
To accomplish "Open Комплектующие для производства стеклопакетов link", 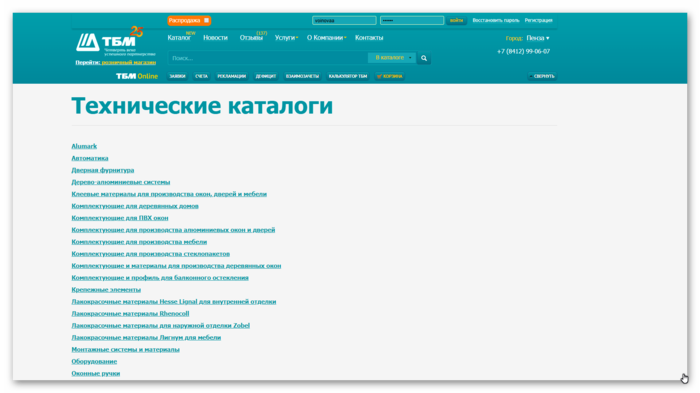I will point(150,254).
